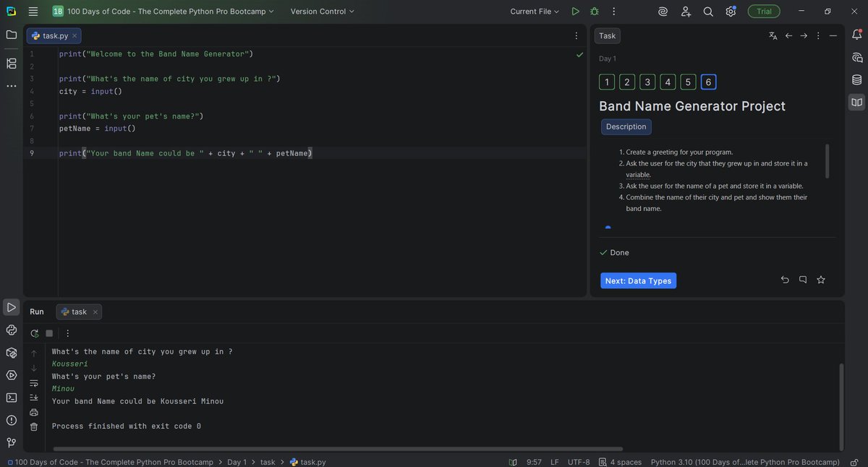
Task: Open the Current File run configuration dropdown
Action: tap(535, 12)
